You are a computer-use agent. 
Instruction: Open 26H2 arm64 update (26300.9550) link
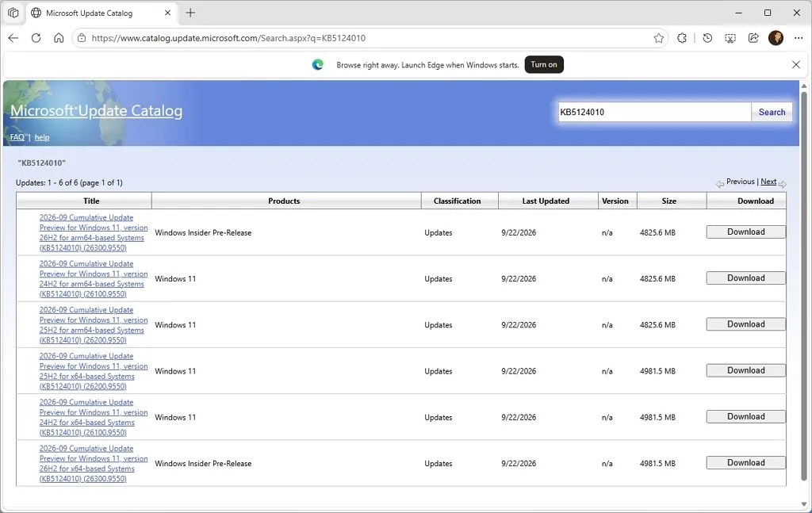tap(94, 232)
